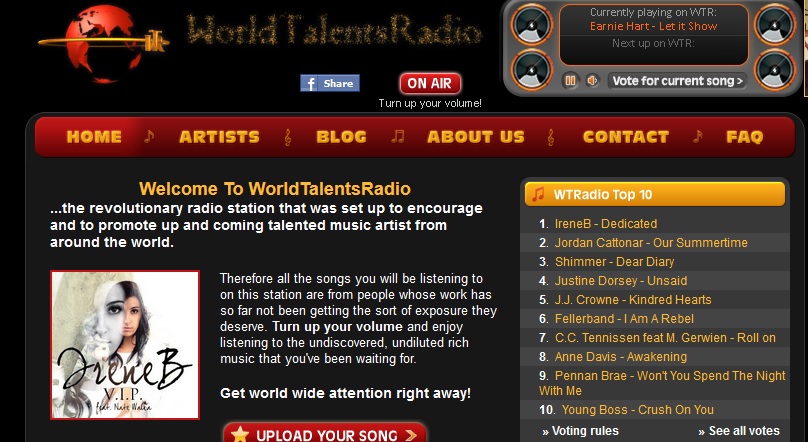
Task: Select J.J. Crowne - Kindred Hearts
Action: (x=633, y=300)
